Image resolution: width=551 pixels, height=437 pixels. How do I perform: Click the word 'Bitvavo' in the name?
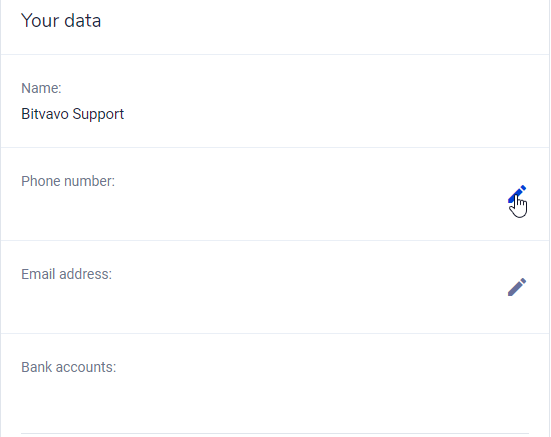[45, 114]
